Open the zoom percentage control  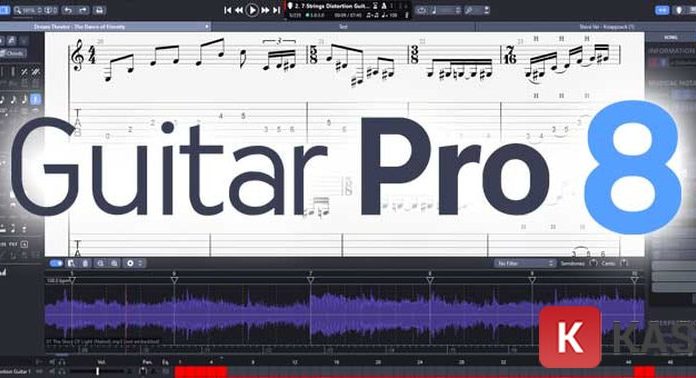click(28, 10)
